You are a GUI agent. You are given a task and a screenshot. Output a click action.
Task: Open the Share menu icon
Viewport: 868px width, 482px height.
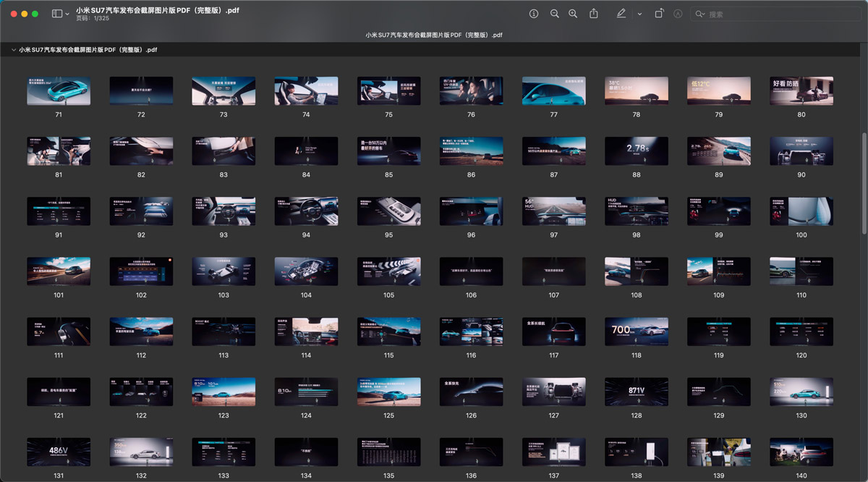[594, 14]
